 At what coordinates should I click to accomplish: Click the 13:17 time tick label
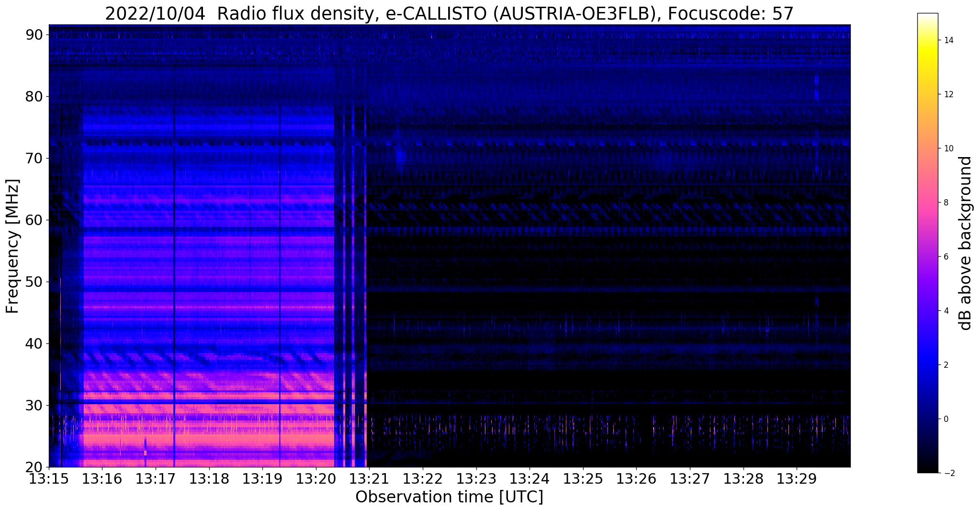(x=156, y=479)
